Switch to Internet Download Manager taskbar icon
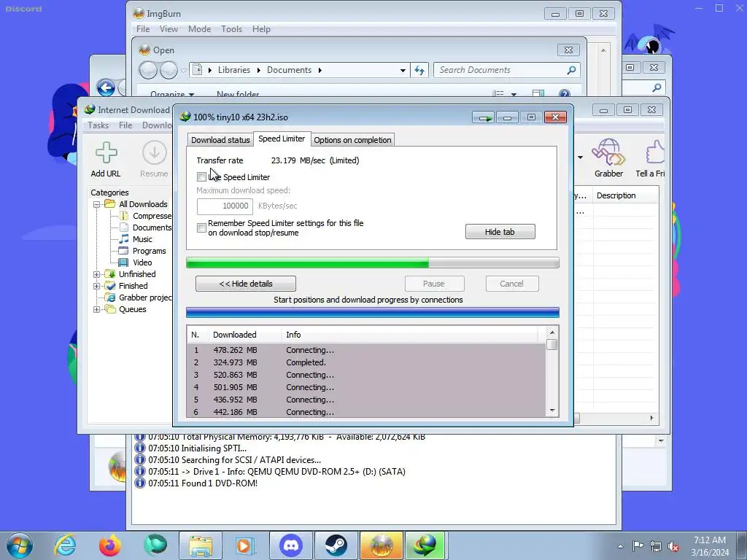747x560 pixels. [x=425, y=545]
